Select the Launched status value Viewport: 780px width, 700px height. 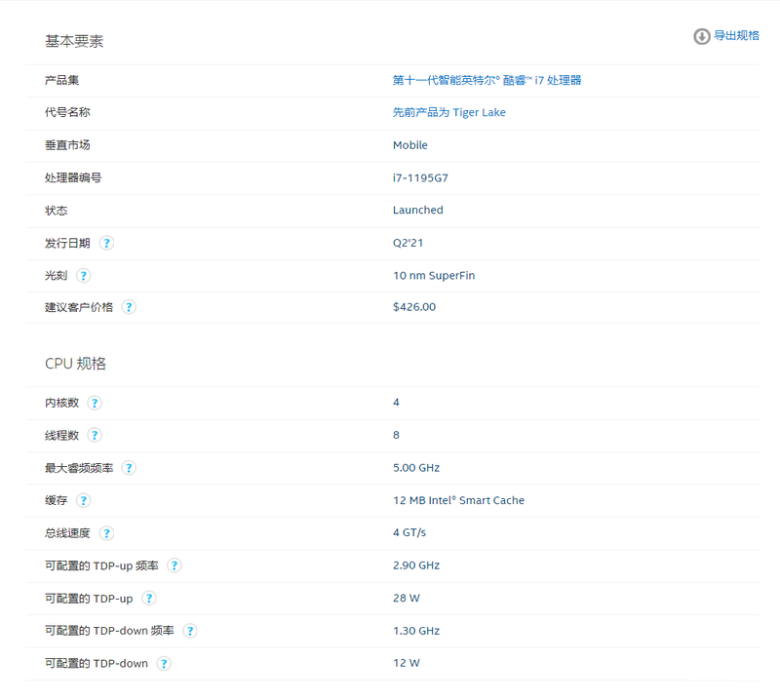click(x=418, y=210)
